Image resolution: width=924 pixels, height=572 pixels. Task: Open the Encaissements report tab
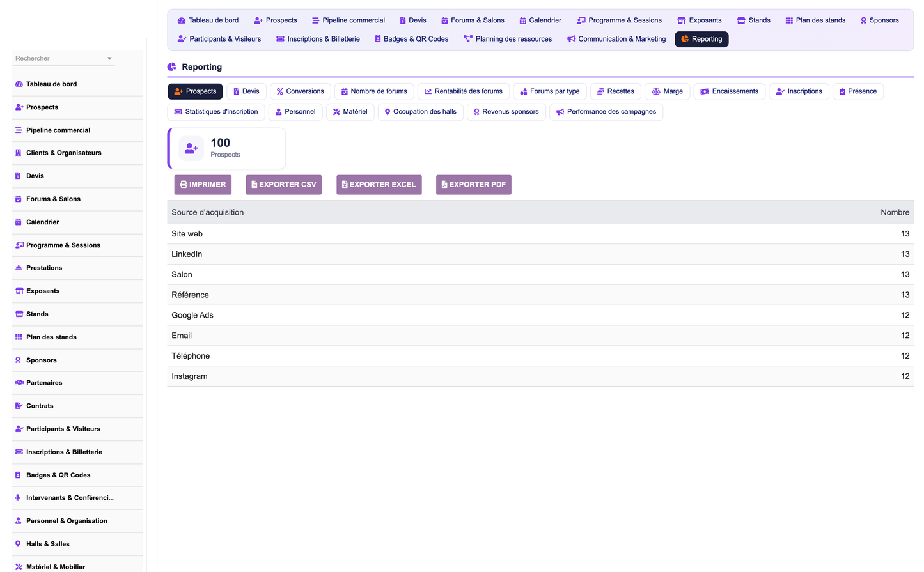click(730, 91)
